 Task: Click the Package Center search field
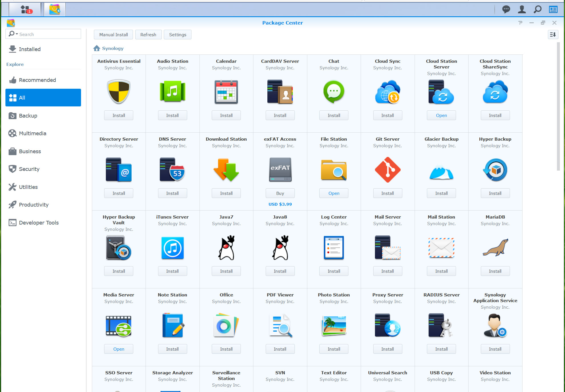point(43,34)
